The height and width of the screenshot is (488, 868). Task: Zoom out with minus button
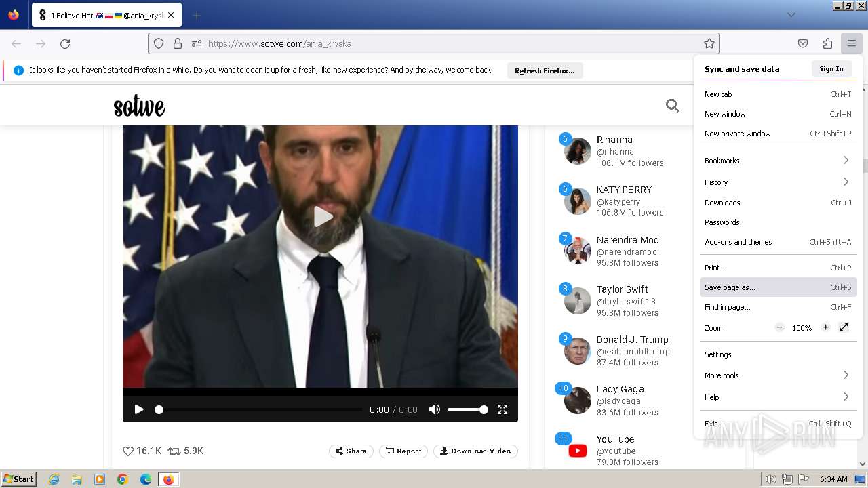[x=780, y=327]
